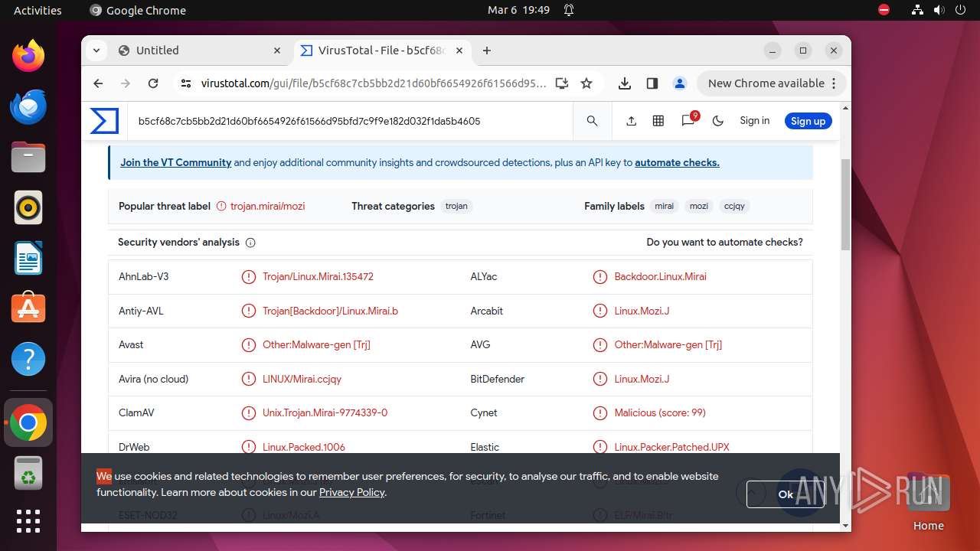Click the address bar URL
The width and height of the screenshot is (980, 551).
pyautogui.click(x=374, y=83)
